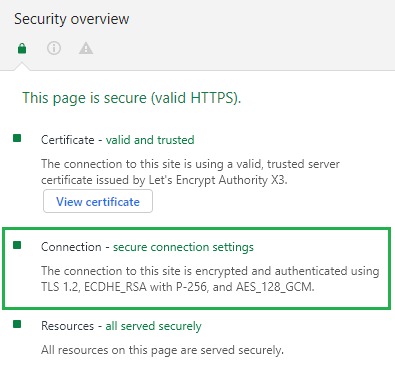Click the green square beside Connection
This screenshot has width=395, height=382.
point(17,245)
